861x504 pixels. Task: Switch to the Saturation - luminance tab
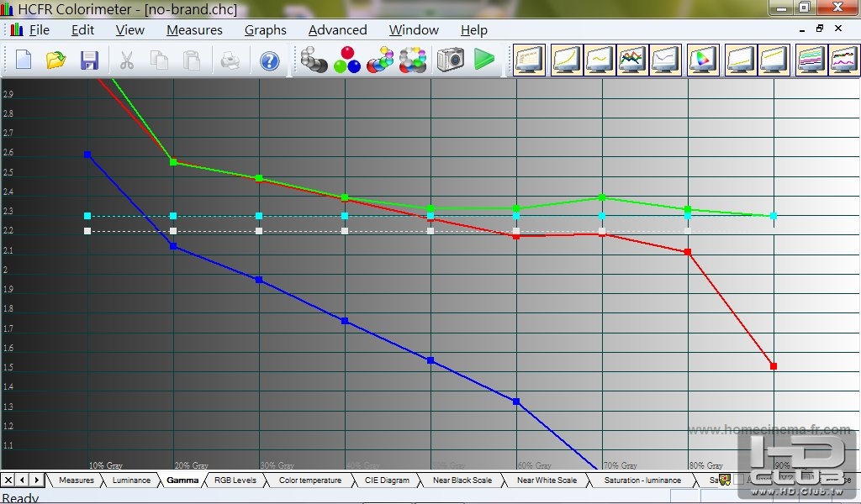pos(642,480)
